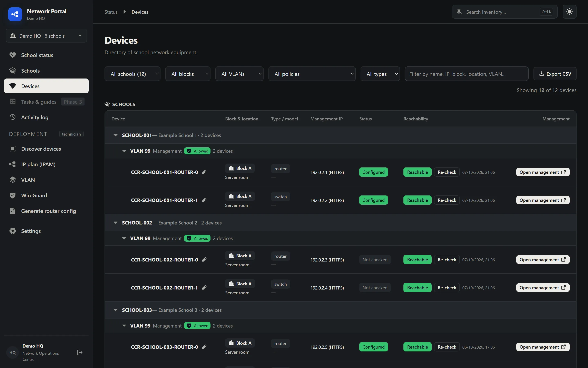Screen dimensions: 588x368
Task: Open the All blocks filter dropdown
Action: tap(188, 74)
